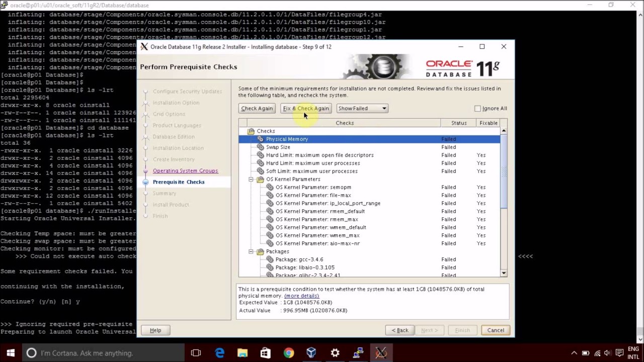Switch to the X server taskbar icon
The width and height of the screenshot is (644, 362).
pyautogui.click(x=381, y=353)
